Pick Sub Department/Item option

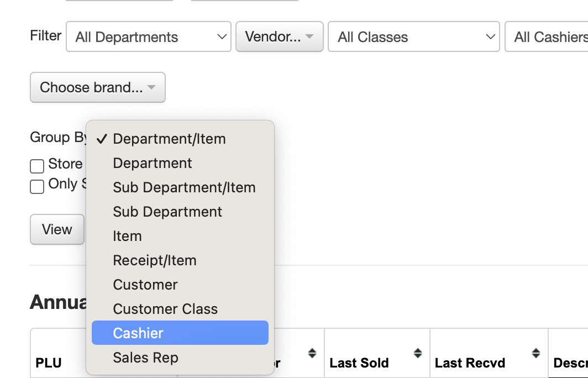(184, 187)
